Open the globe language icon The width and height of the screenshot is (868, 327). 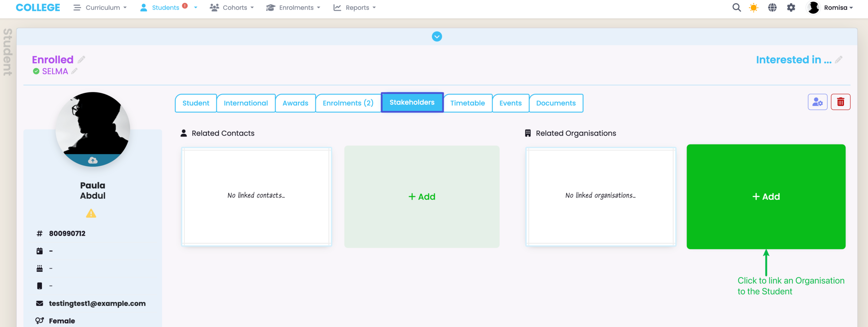772,7
